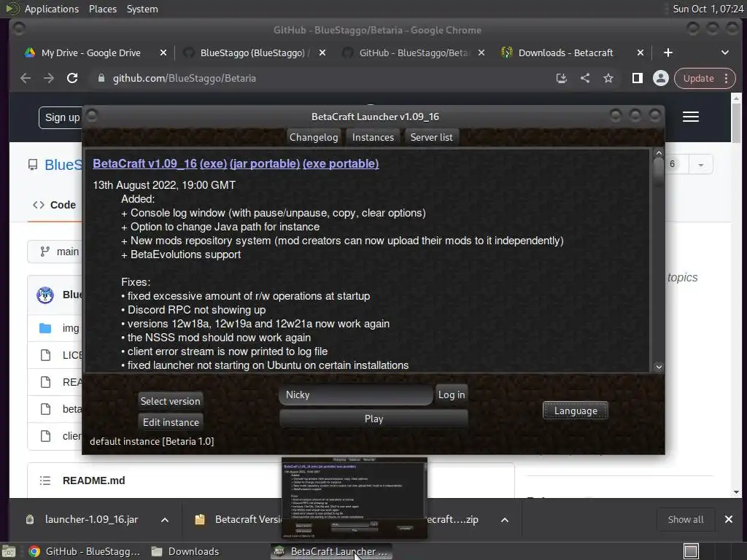This screenshot has width=747, height=560.
Task: Open the Places menu
Action: (102, 9)
